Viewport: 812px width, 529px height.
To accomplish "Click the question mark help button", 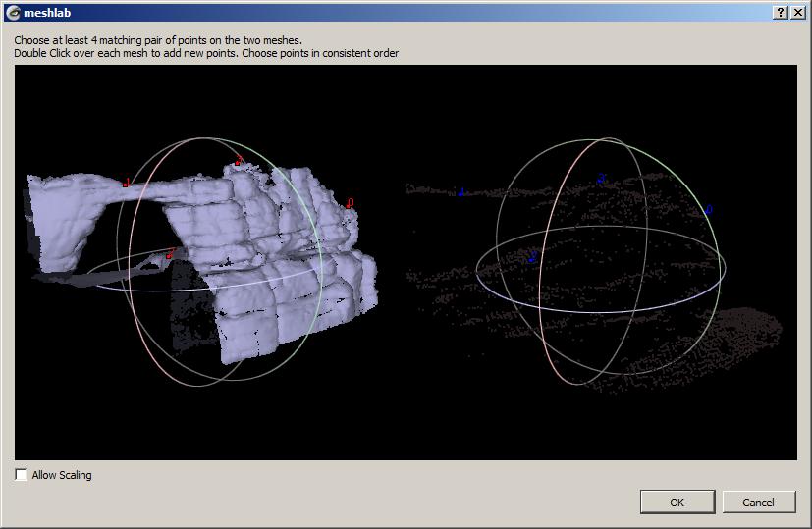I will 781,13.
